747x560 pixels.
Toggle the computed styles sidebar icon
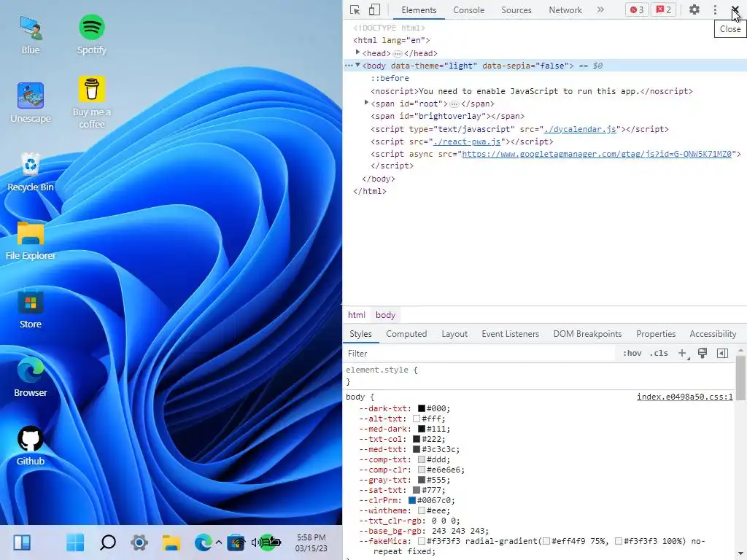tap(722, 353)
